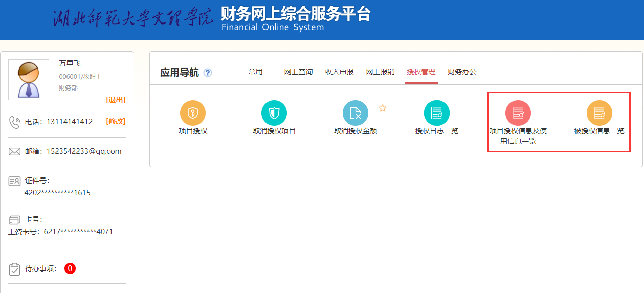The height and width of the screenshot is (293, 644).
Task: Click the 退出 logout link
Action: [116, 100]
